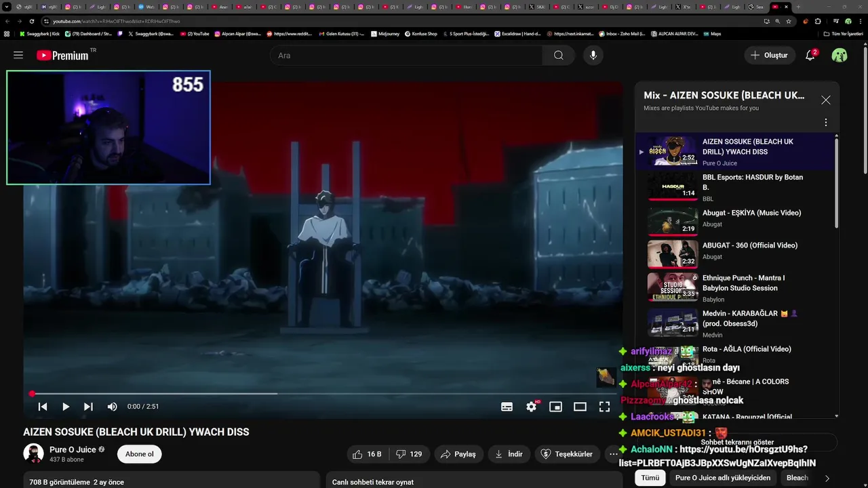Image resolution: width=868 pixels, height=488 pixels.
Task: Open a new browser tab
Action: tap(798, 7)
